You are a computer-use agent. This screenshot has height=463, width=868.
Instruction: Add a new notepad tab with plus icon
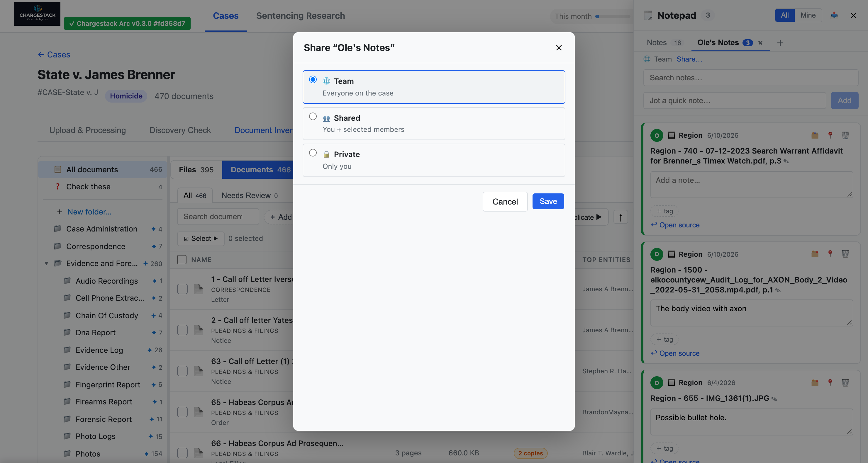point(780,43)
